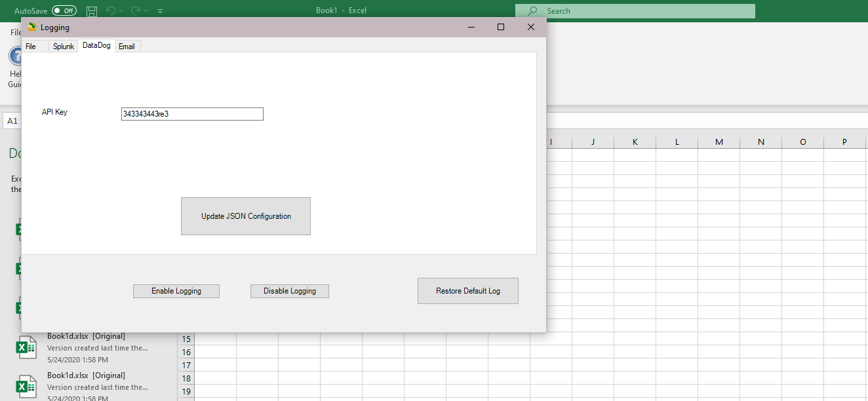Screen dimensions: 868x401
Task: Select column M header in Excel
Action: point(719,142)
